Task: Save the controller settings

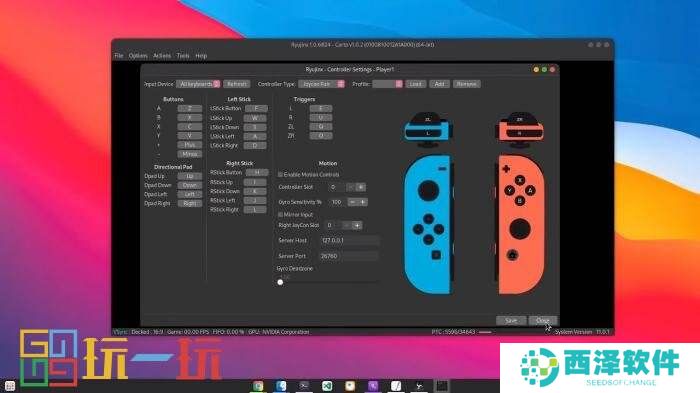Action: [x=511, y=321]
